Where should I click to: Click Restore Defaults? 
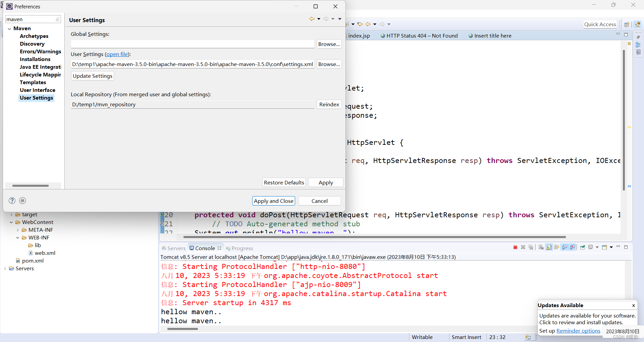(x=284, y=182)
